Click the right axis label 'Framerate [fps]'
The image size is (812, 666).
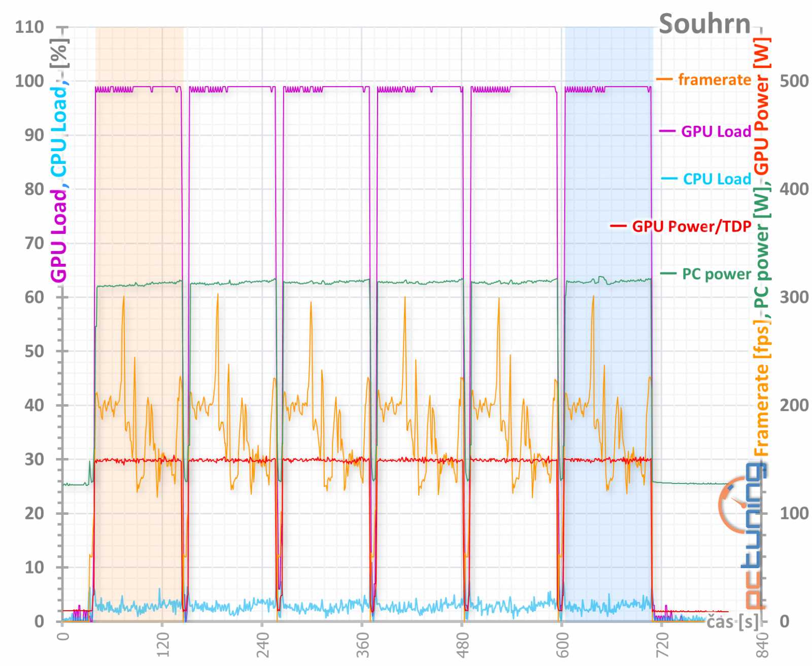(x=761, y=388)
